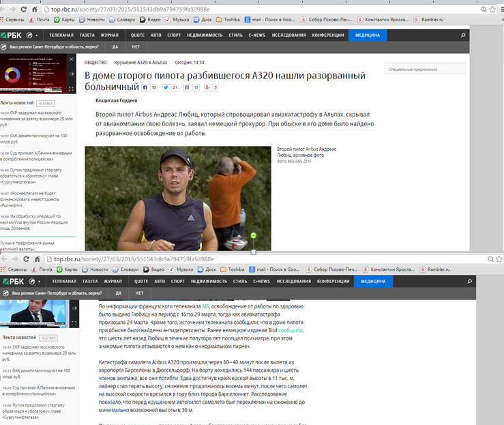Click the bookmark star in the lower browser's address bar
The height and width of the screenshot is (425, 504).
coord(499,259)
